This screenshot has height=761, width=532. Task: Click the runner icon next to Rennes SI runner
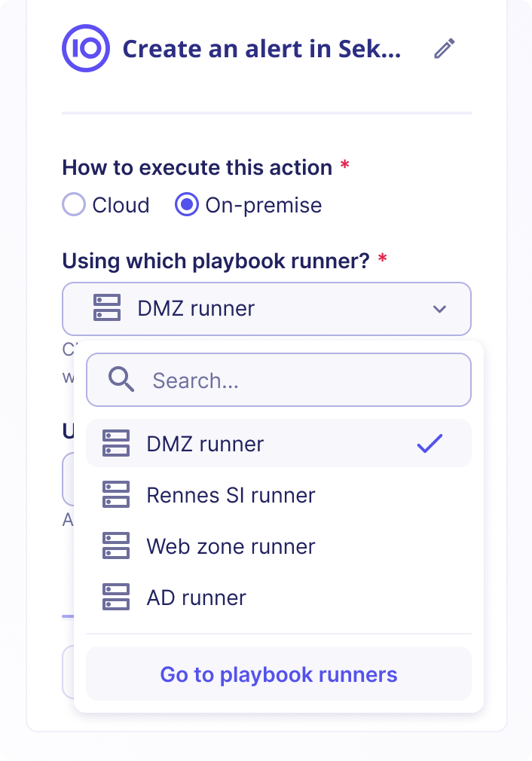pyautogui.click(x=115, y=495)
